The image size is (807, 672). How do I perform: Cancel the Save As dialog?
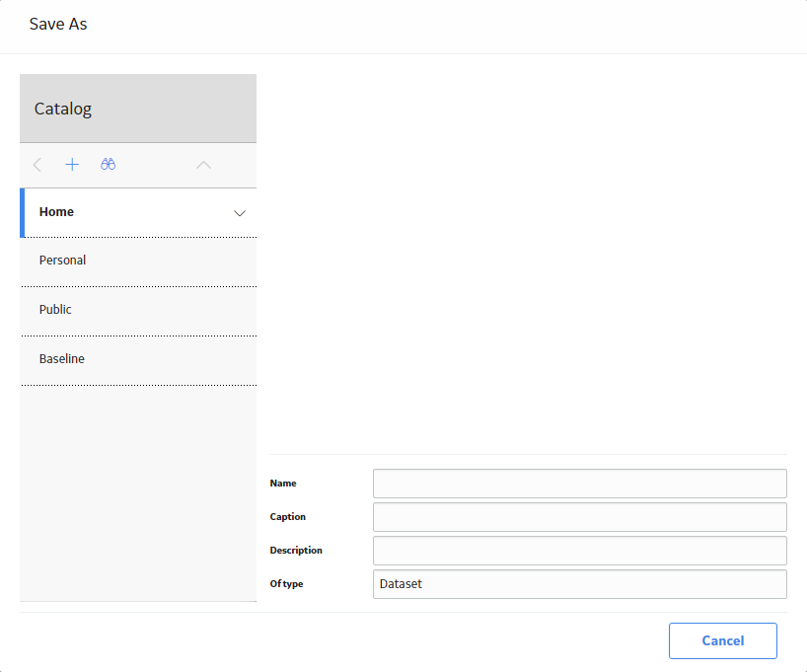click(722, 640)
